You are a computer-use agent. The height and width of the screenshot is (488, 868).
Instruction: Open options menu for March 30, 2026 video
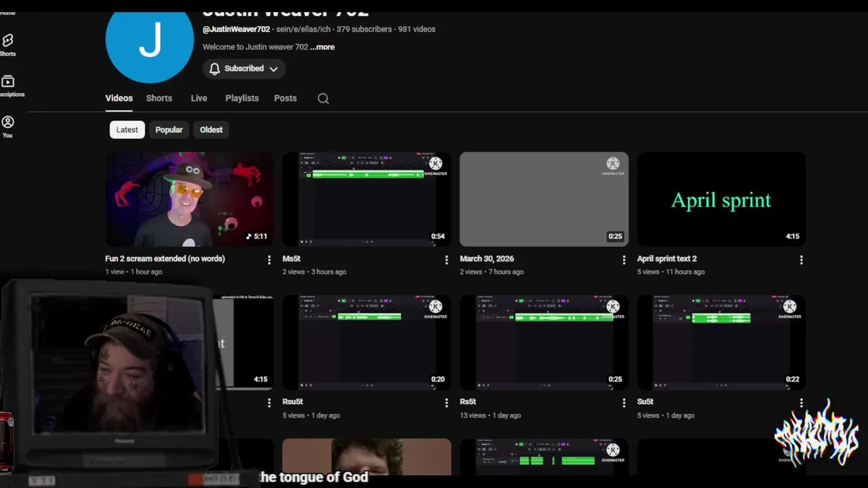624,260
